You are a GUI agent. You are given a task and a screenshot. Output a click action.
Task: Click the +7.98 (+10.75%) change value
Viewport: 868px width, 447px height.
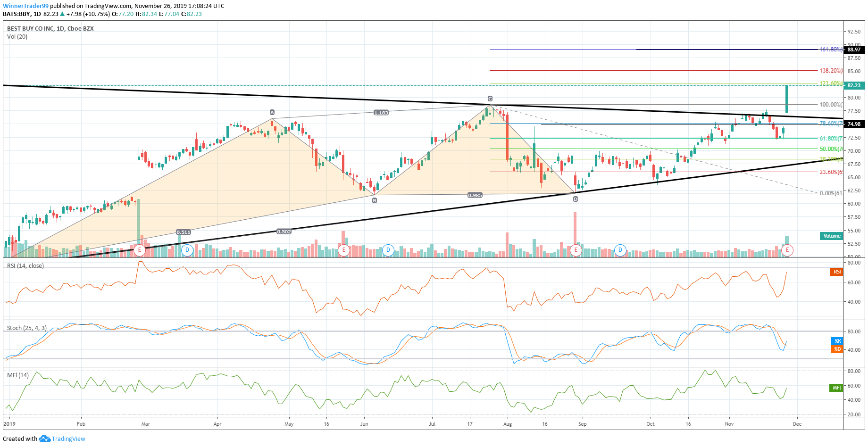coord(88,14)
